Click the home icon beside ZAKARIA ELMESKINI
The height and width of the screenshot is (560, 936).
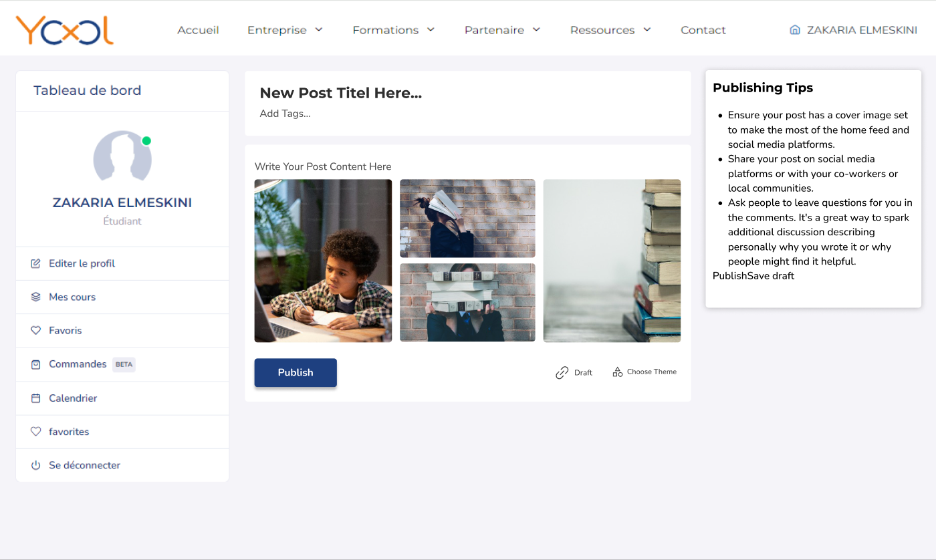(x=795, y=29)
